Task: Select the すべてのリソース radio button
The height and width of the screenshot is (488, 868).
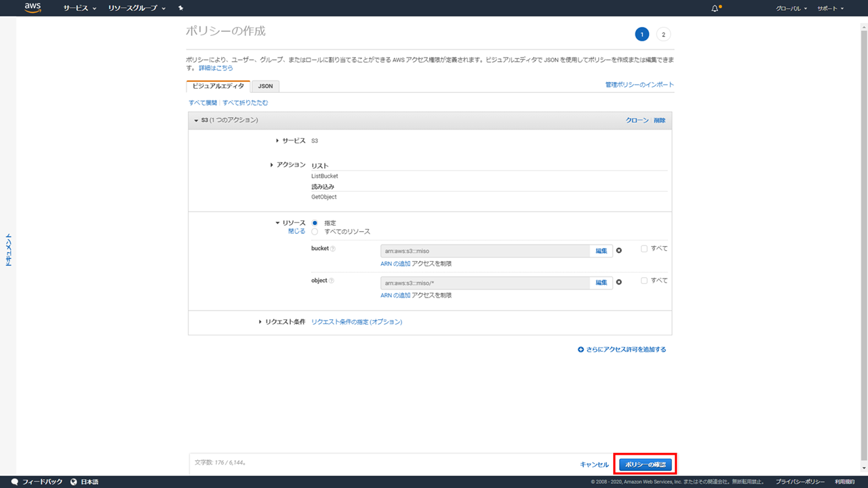Action: pos(315,232)
